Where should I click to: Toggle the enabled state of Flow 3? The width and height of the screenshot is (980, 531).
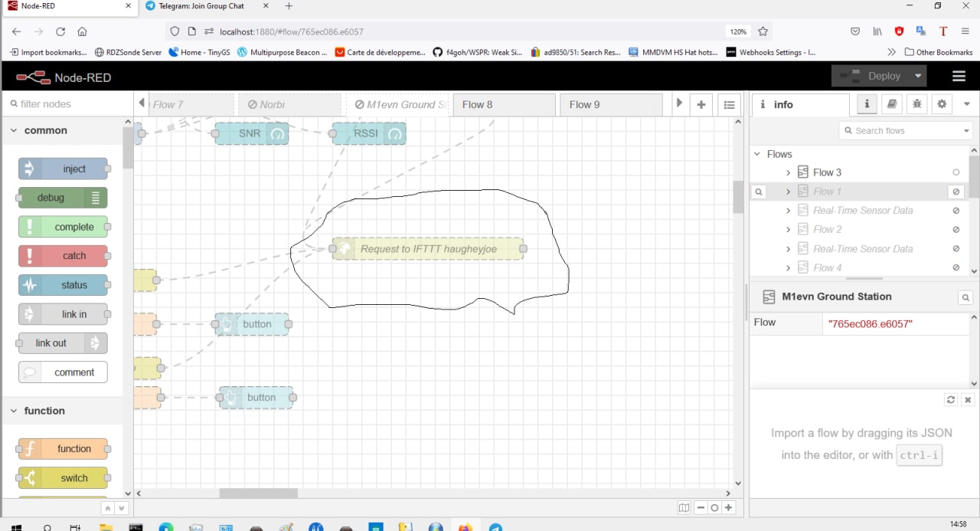955,172
